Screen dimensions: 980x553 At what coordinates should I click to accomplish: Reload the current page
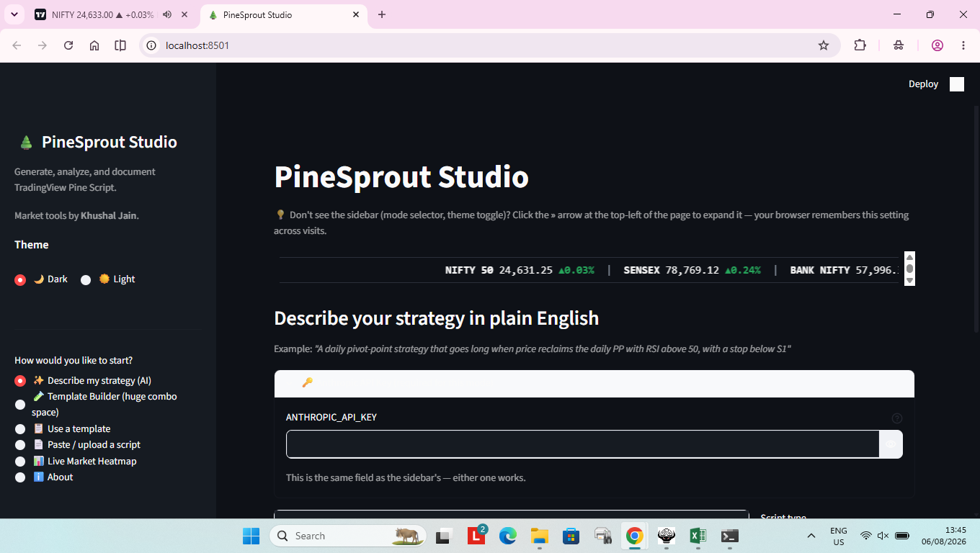click(x=68, y=45)
